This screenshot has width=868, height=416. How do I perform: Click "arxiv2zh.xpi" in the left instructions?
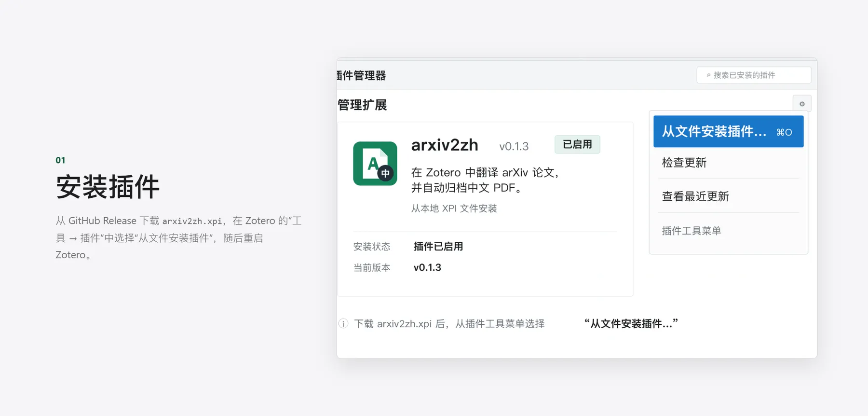coord(192,221)
